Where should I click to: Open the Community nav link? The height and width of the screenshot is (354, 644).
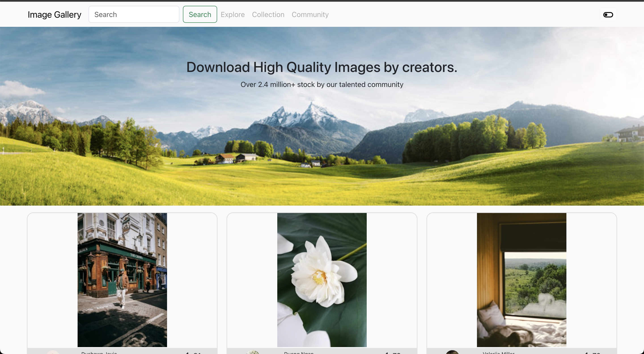point(310,15)
